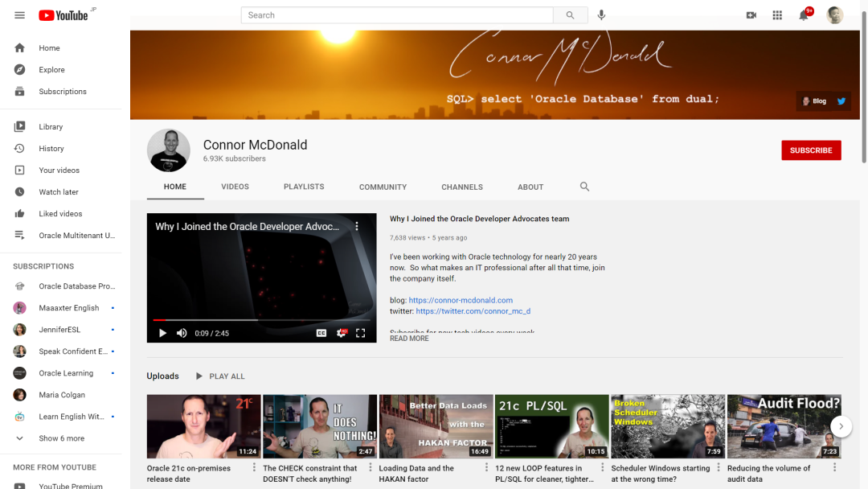Mute the featured video volume

(x=182, y=333)
